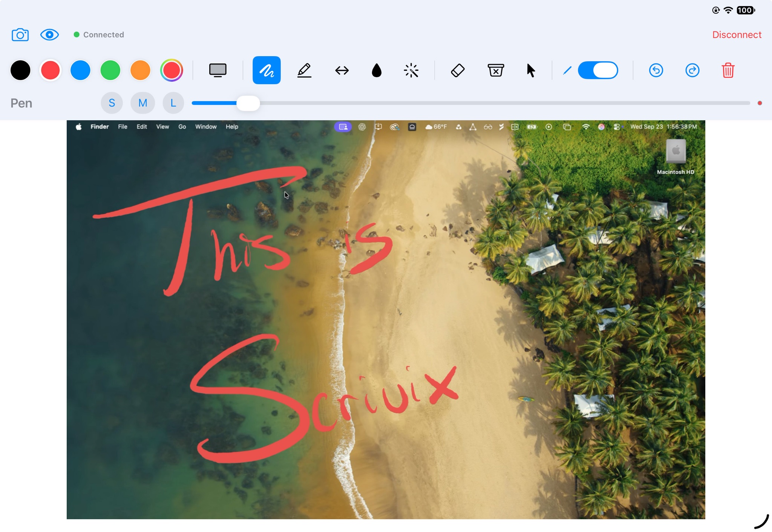This screenshot has width=772, height=532.
Task: Click the date and time in menu bar
Action: click(663, 127)
